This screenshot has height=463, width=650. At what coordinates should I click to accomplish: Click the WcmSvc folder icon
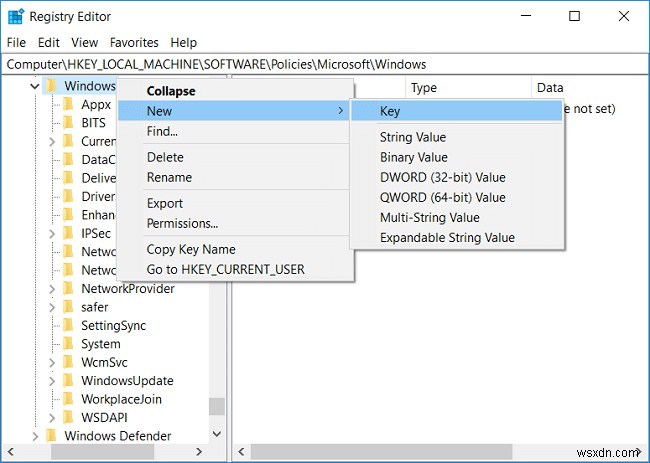[x=68, y=362]
